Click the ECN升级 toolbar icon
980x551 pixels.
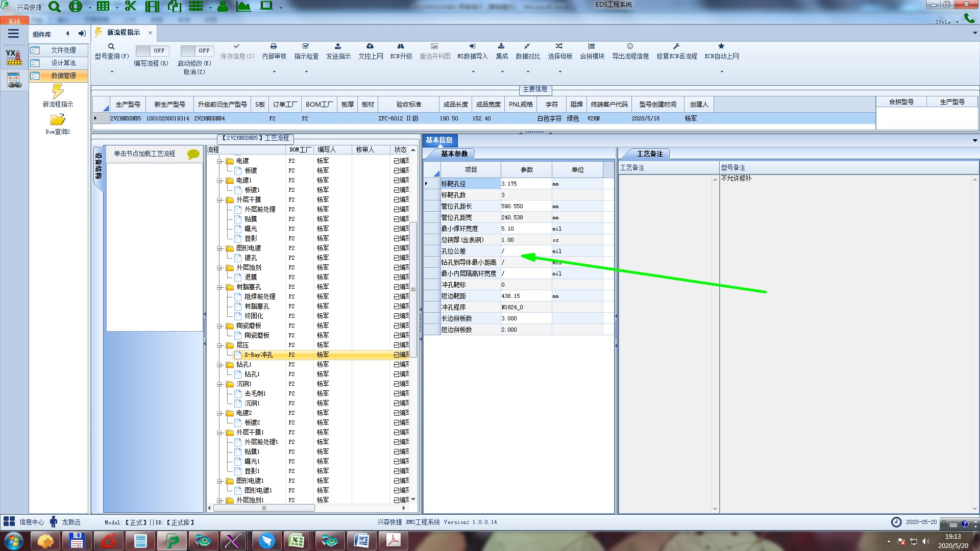tap(401, 46)
